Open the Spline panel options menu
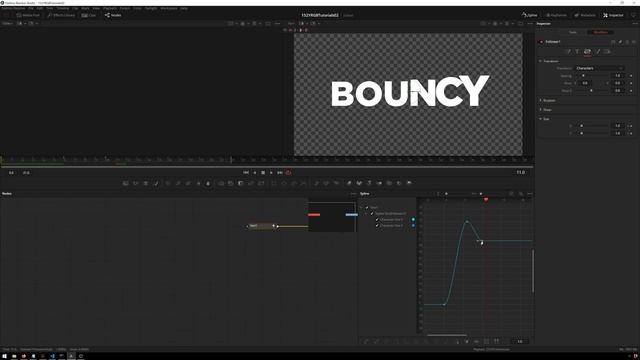The image size is (640, 360). click(530, 194)
